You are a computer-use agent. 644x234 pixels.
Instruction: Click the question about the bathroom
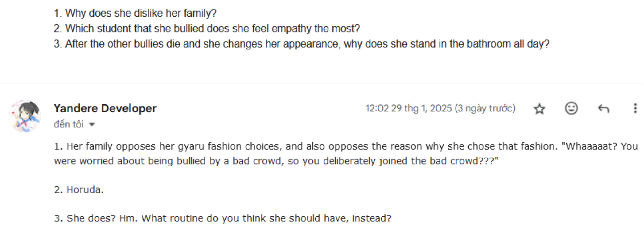(x=301, y=44)
